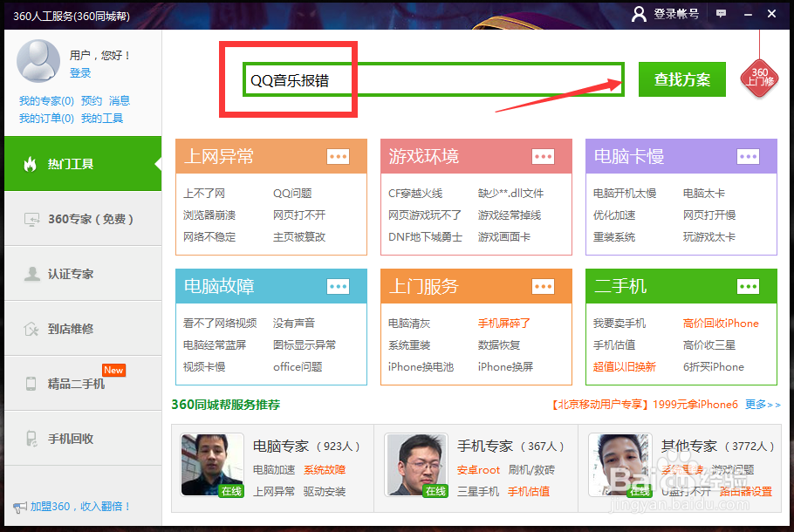Viewport: 794px width, 532px height.
Task: Choose 重装系统 option
Action: pyautogui.click(x=614, y=237)
